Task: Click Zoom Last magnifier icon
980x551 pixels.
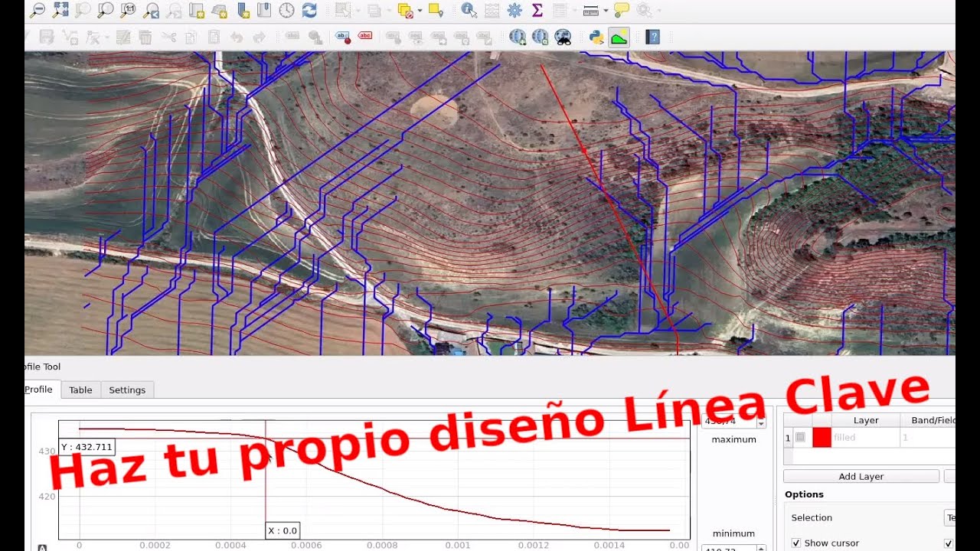Action: [x=152, y=10]
